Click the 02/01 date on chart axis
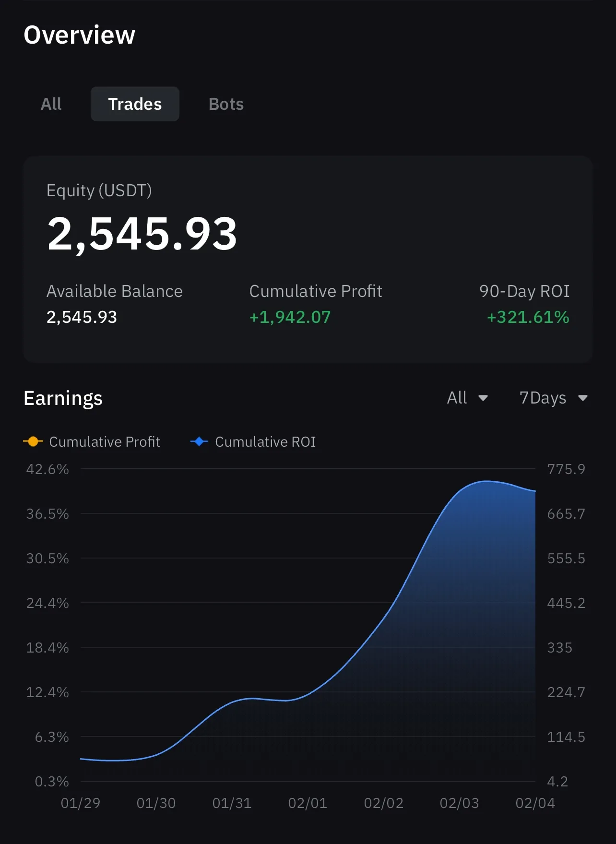 click(x=308, y=803)
